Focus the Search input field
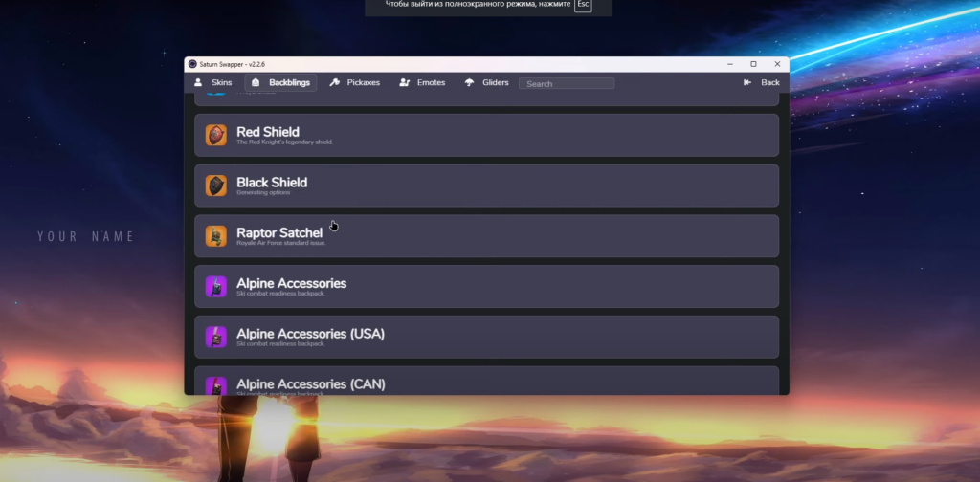980x482 pixels. (x=567, y=84)
